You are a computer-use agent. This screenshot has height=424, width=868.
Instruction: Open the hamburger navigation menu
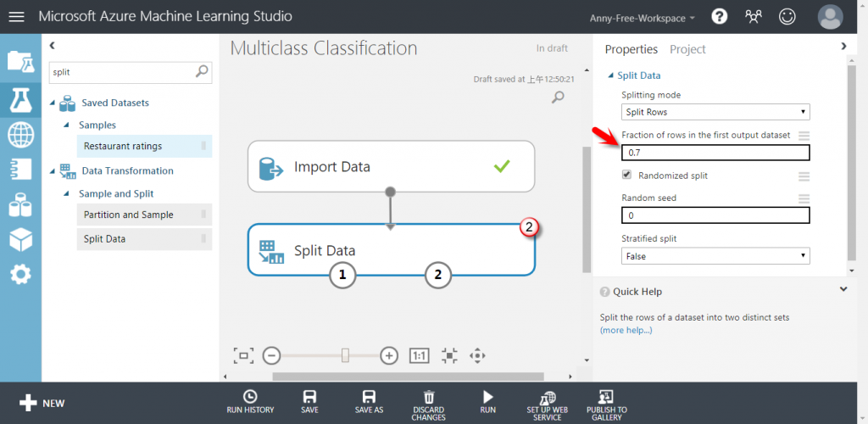[17, 17]
